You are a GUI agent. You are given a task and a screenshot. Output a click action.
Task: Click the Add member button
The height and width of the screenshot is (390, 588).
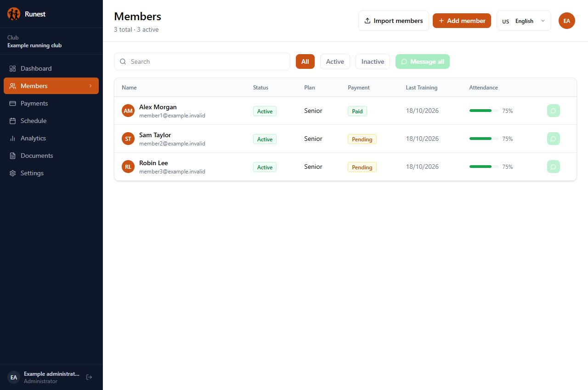(462, 21)
